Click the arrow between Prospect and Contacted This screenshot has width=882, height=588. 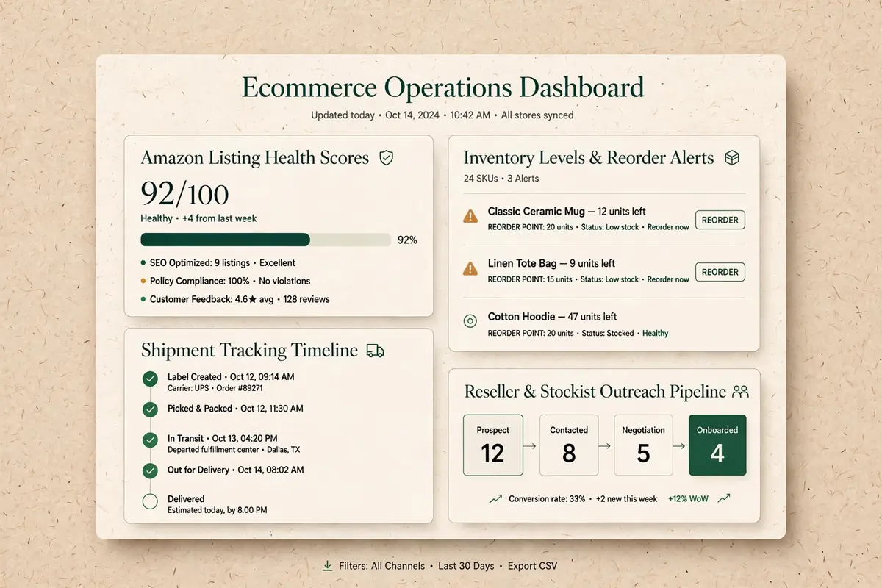tap(531, 445)
